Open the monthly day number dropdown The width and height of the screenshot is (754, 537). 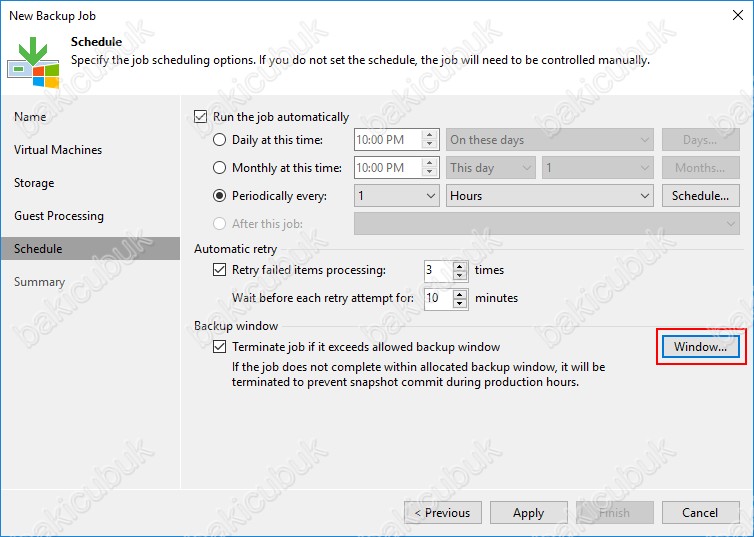point(597,168)
